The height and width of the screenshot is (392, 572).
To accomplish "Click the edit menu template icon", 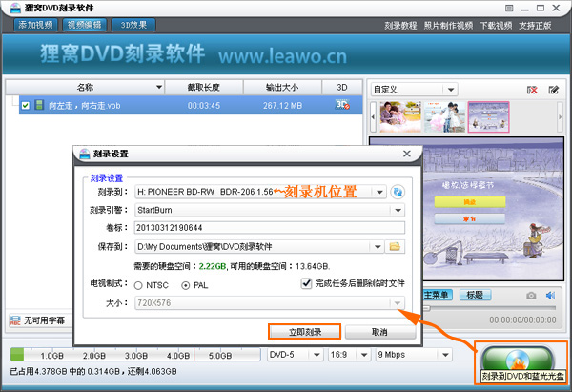I will (x=553, y=90).
